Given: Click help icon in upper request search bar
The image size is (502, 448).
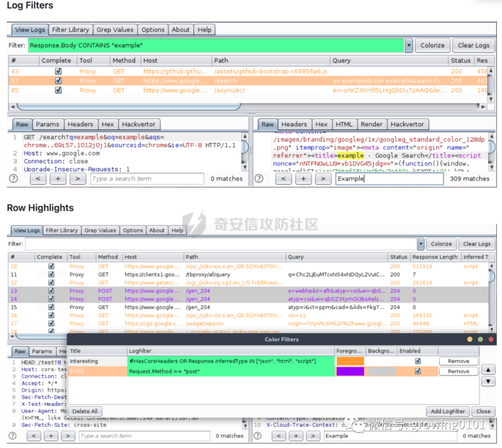Looking at the screenshot, I should [x=13, y=179].
